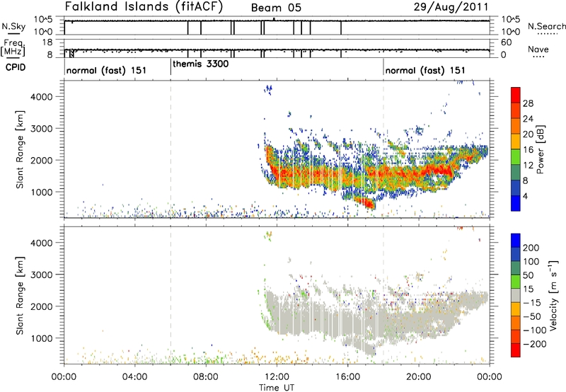Select the "Beam 05" heading
This screenshot has height=392, width=566.
tap(276, 8)
